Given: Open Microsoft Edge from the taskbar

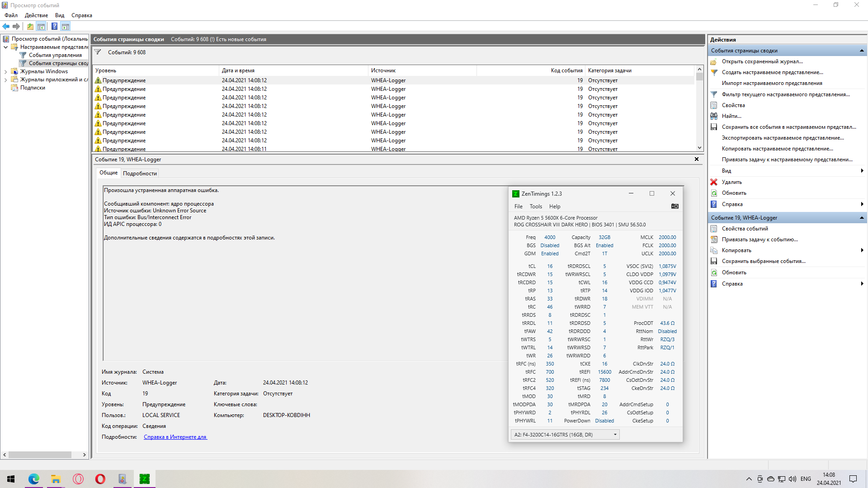Looking at the screenshot, I should (x=34, y=479).
